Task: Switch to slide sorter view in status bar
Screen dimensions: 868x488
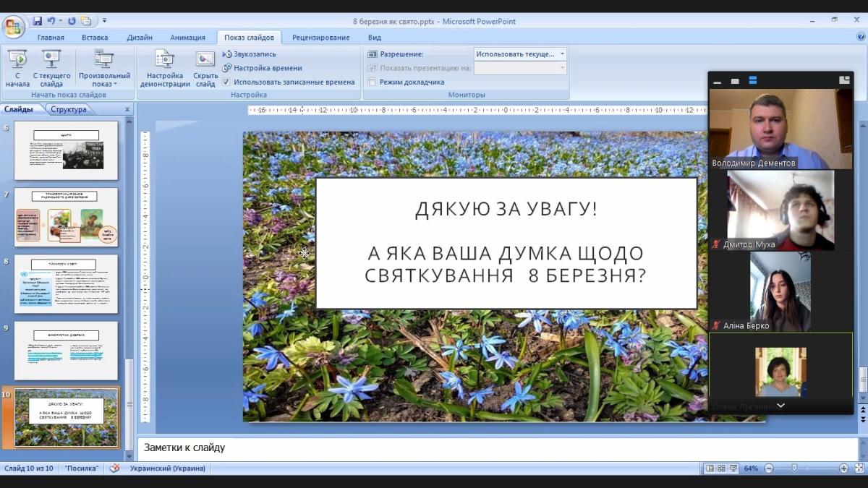Action: tap(722, 468)
